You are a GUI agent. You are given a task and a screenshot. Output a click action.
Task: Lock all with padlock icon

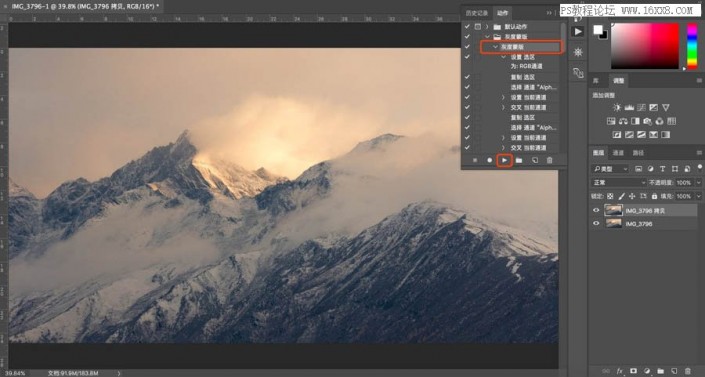pos(654,196)
